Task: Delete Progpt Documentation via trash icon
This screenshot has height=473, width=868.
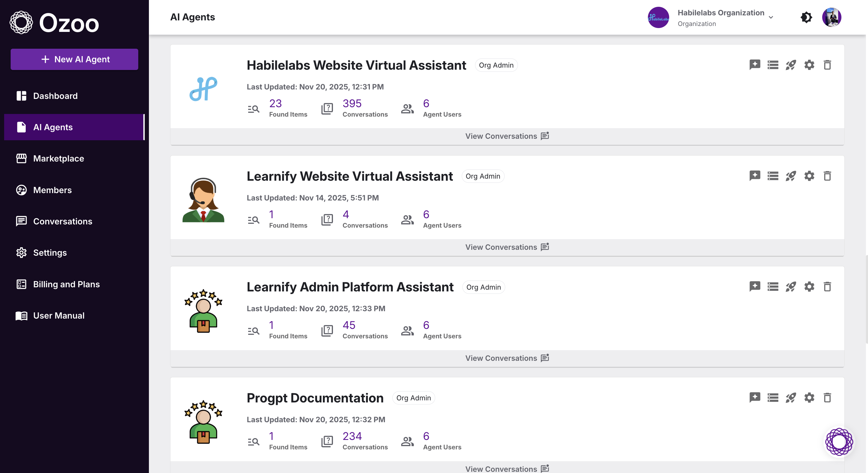Action: pos(827,398)
